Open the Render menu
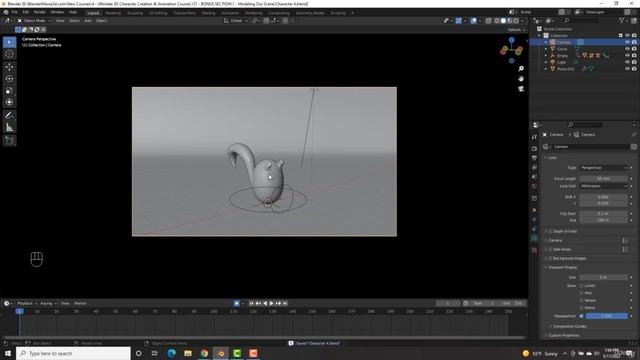Viewport: 640px width, 360px height. (40, 12)
